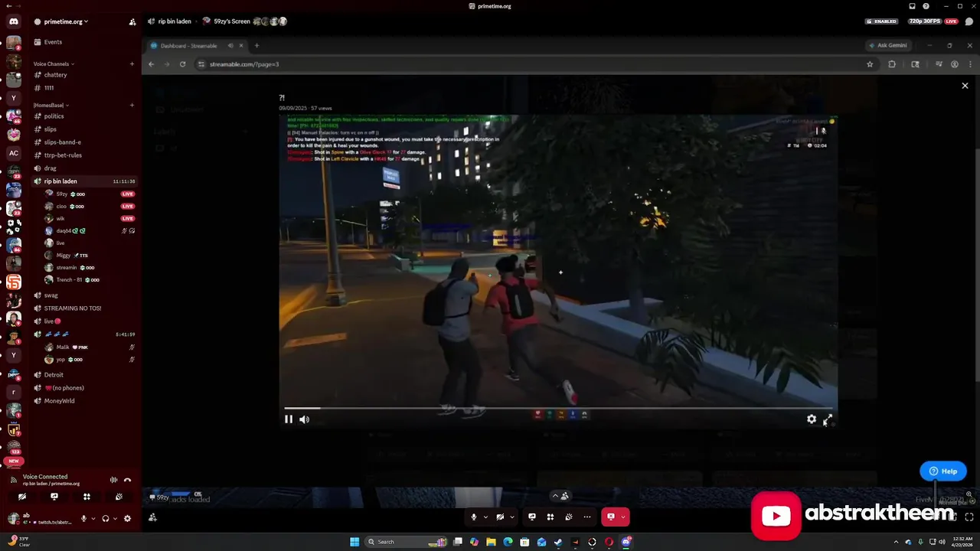
Task: Select user Malik in voice list
Action: 63,347
